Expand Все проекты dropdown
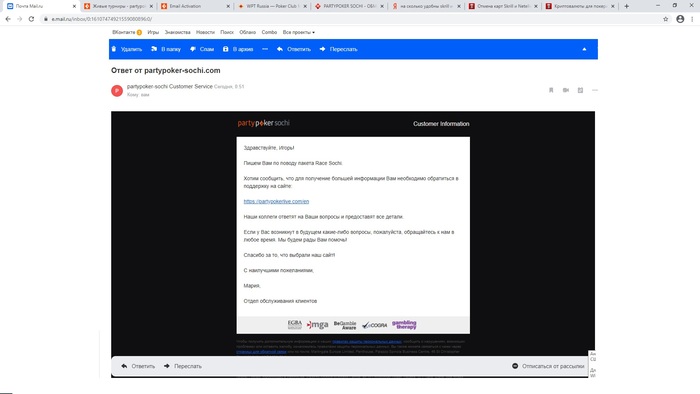 [x=299, y=32]
